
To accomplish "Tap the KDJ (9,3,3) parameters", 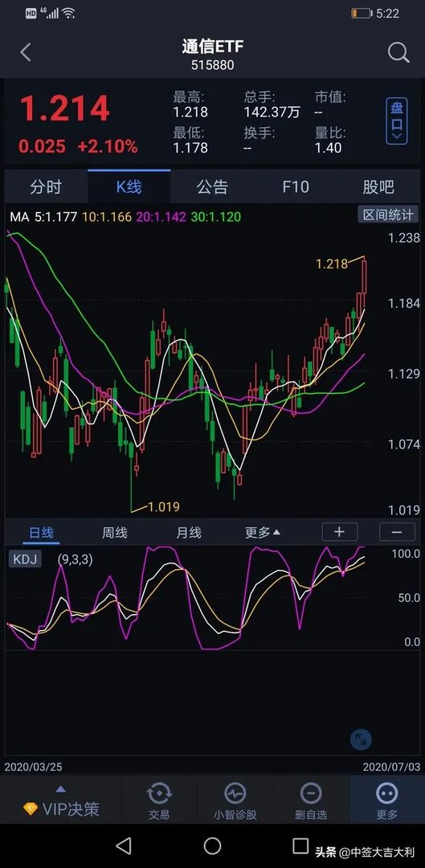I will coord(76,559).
